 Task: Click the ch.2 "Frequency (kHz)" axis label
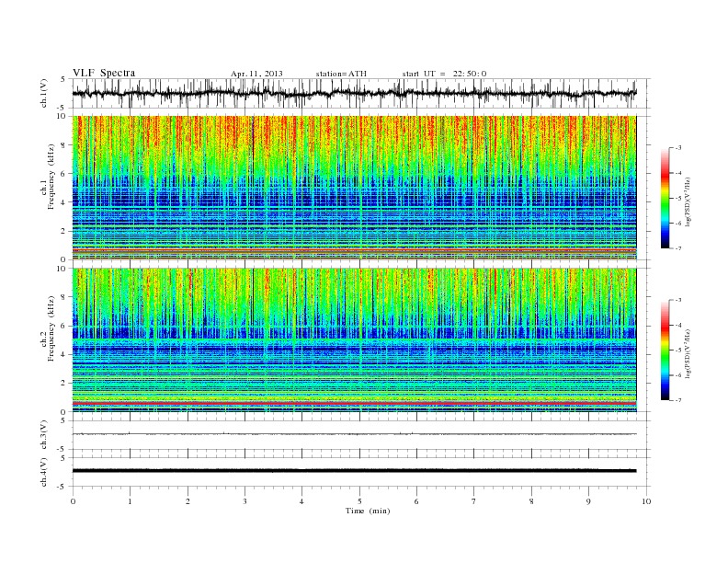pos(51,328)
